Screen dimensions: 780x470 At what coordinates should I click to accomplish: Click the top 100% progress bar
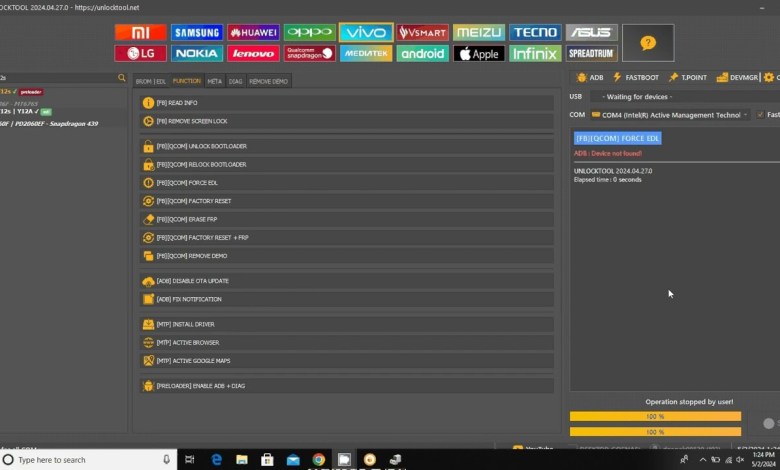[655, 416]
